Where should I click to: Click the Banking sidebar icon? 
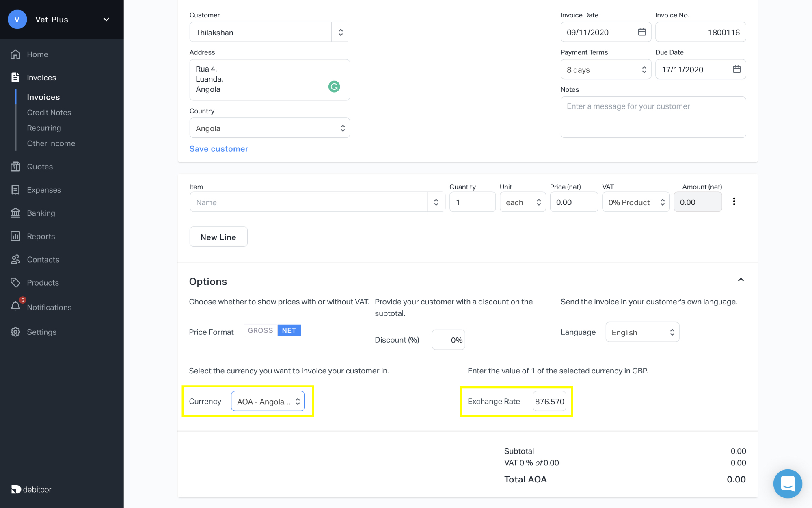pos(15,213)
